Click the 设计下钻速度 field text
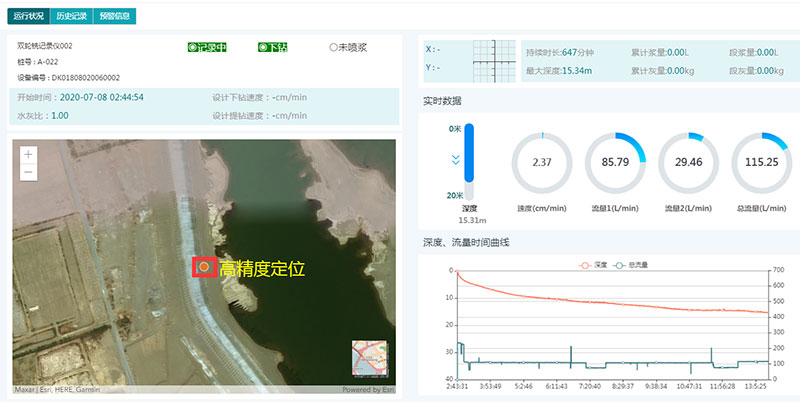Screen dimensions: 800x402 [x=260, y=97]
